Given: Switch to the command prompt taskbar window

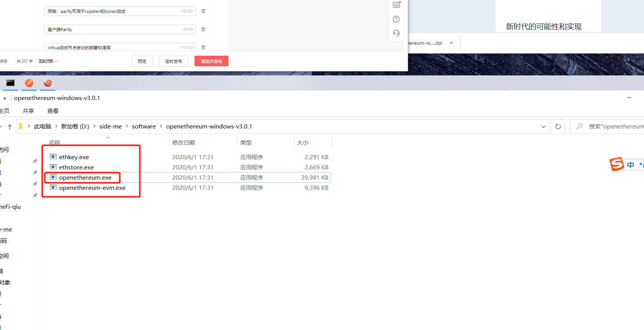Looking at the screenshot, I should pos(10,83).
